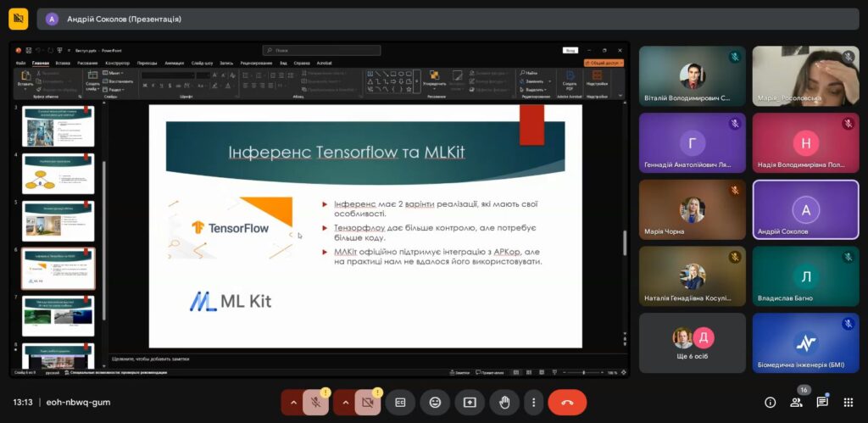Switch to the Вставка ribbon tab
The height and width of the screenshot is (423, 868).
[x=63, y=63]
